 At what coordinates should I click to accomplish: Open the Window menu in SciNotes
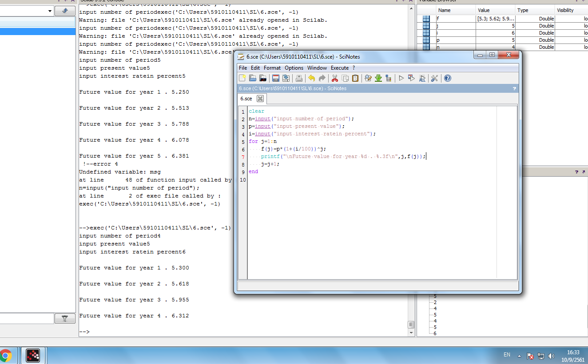pyautogui.click(x=317, y=68)
